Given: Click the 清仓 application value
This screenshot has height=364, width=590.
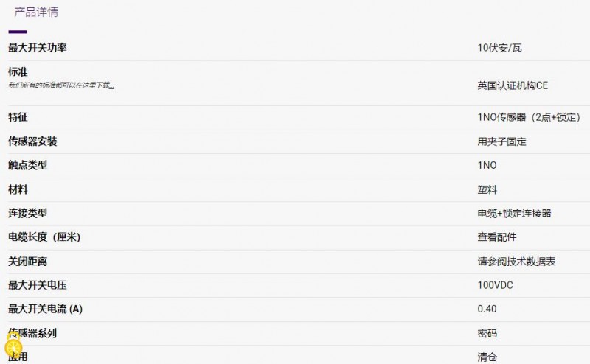Looking at the screenshot, I should (x=487, y=357).
